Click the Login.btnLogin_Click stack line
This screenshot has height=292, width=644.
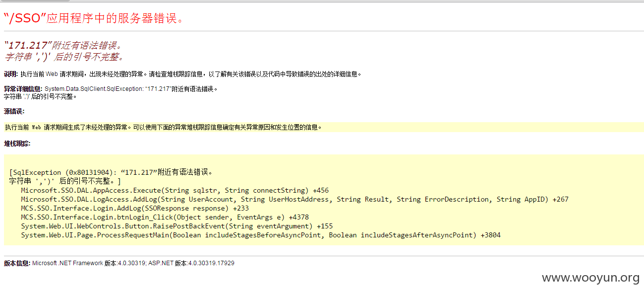click(x=165, y=217)
